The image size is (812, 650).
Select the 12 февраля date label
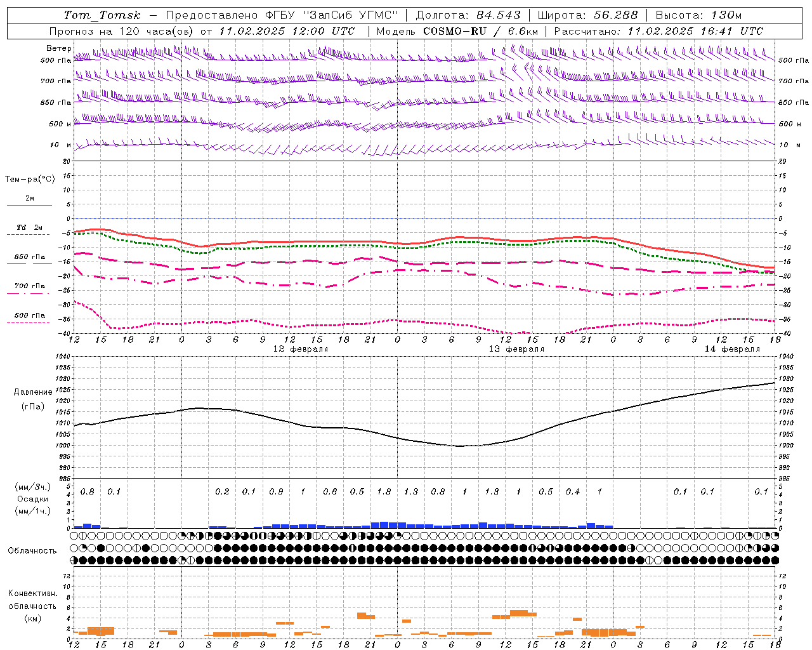point(301,349)
